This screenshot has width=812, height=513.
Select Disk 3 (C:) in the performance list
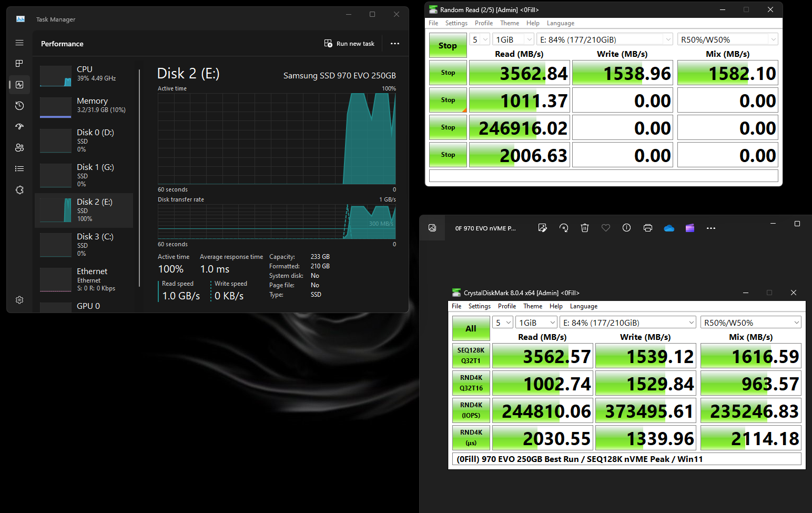[x=84, y=245]
